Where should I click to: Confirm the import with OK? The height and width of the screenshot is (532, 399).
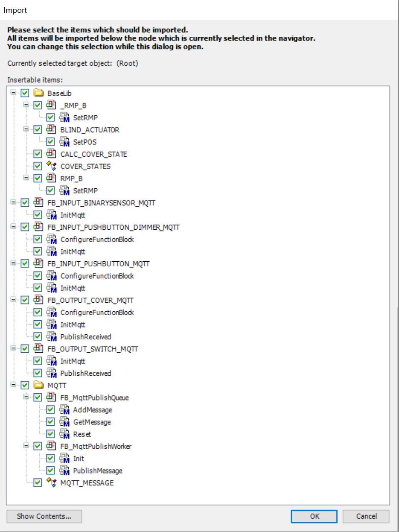coord(315,516)
